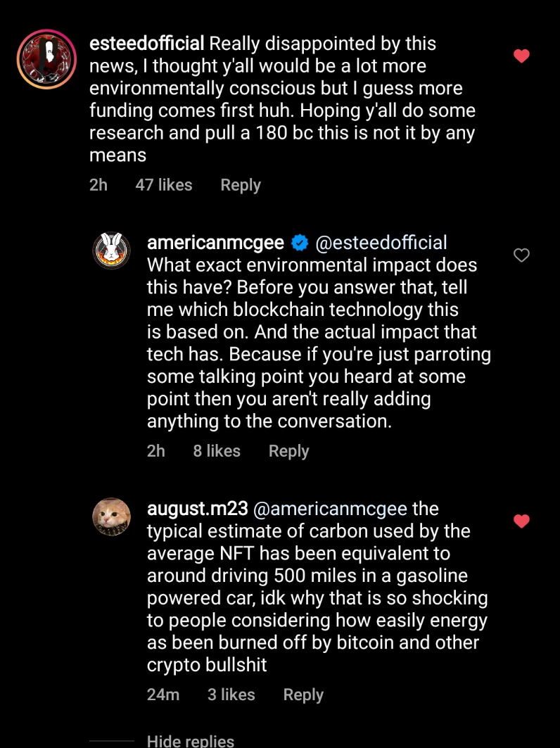Click the 24m timestamp on august.m23's comment
This screenshot has height=748, width=560.
click(x=163, y=695)
